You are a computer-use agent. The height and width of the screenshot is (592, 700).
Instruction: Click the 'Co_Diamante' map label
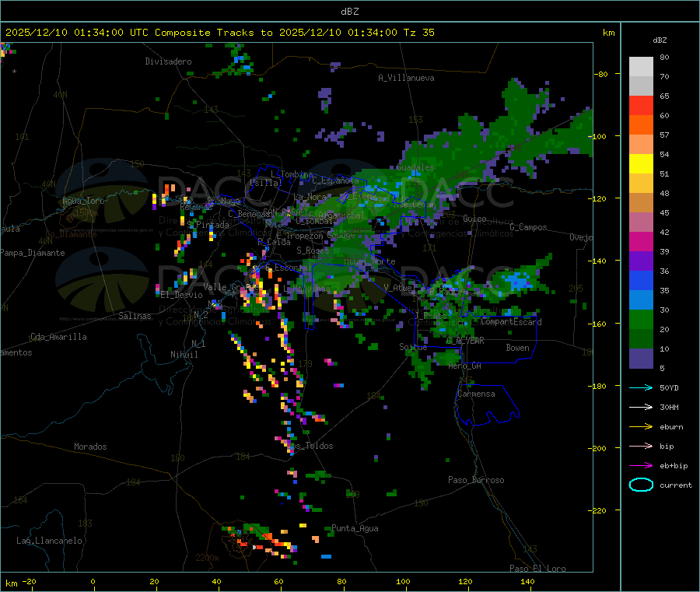click(x=71, y=234)
